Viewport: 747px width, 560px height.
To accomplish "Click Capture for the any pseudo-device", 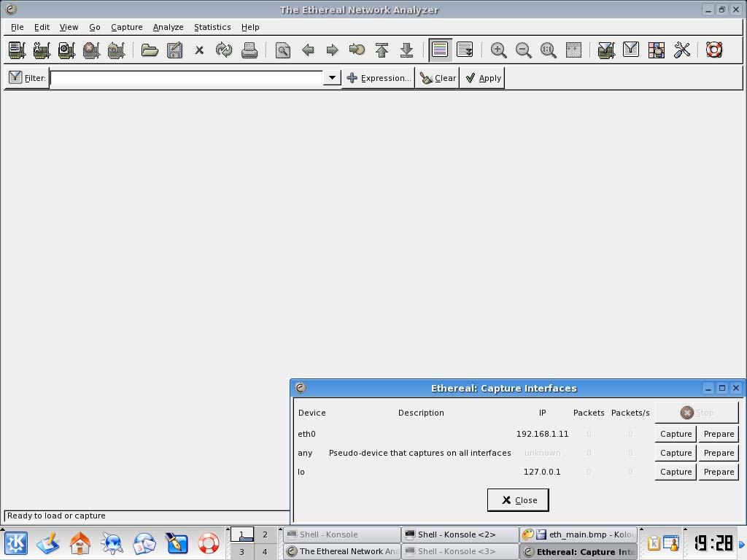I will coord(676,453).
